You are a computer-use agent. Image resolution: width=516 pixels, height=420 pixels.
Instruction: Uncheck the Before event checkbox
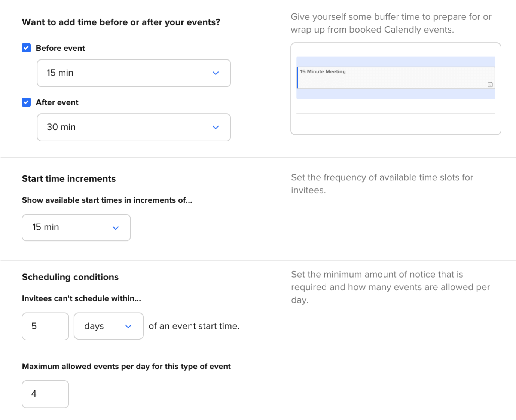(26, 48)
